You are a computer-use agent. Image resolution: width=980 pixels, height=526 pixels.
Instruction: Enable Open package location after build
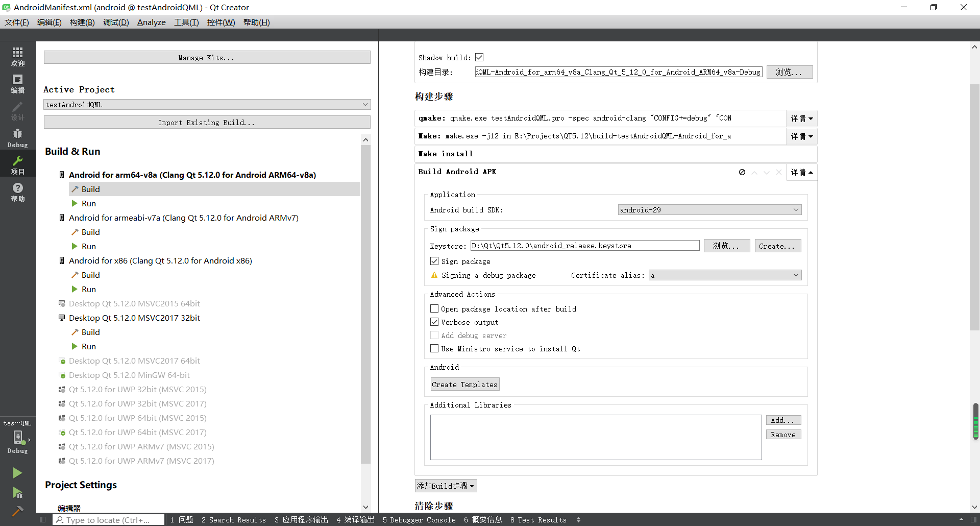[x=434, y=308]
